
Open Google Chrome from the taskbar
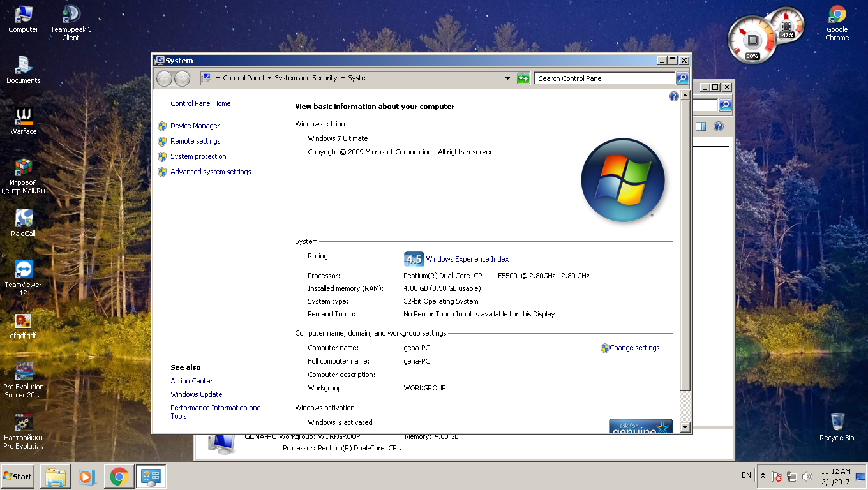tap(119, 477)
